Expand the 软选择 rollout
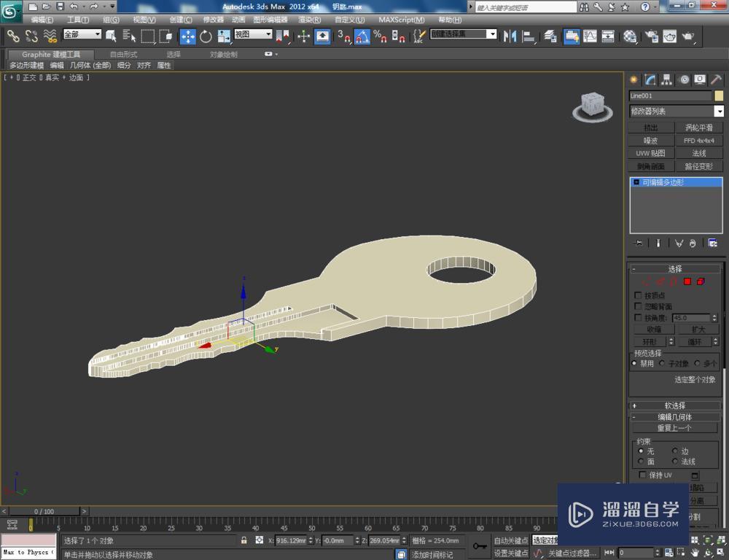The image size is (729, 560). pos(674,405)
